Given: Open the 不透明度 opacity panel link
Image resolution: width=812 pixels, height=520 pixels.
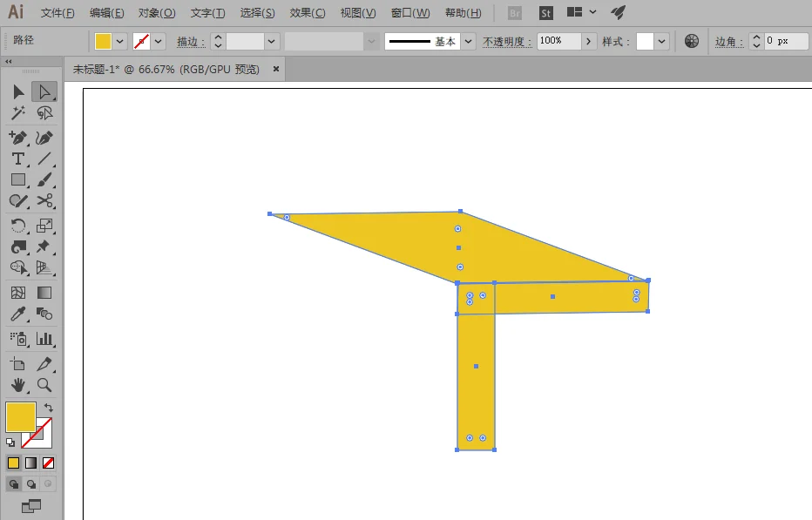Looking at the screenshot, I should coord(507,42).
